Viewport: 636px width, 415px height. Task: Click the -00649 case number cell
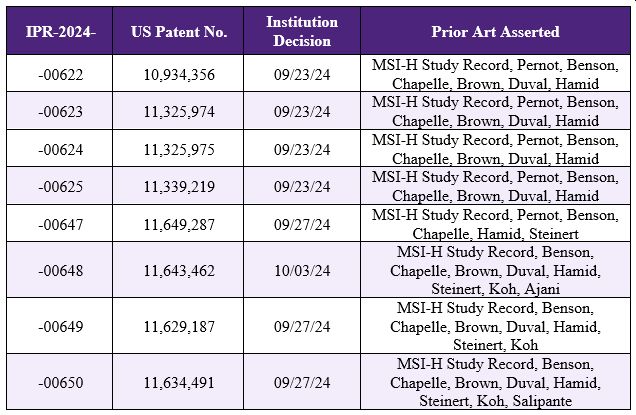[x=57, y=326]
